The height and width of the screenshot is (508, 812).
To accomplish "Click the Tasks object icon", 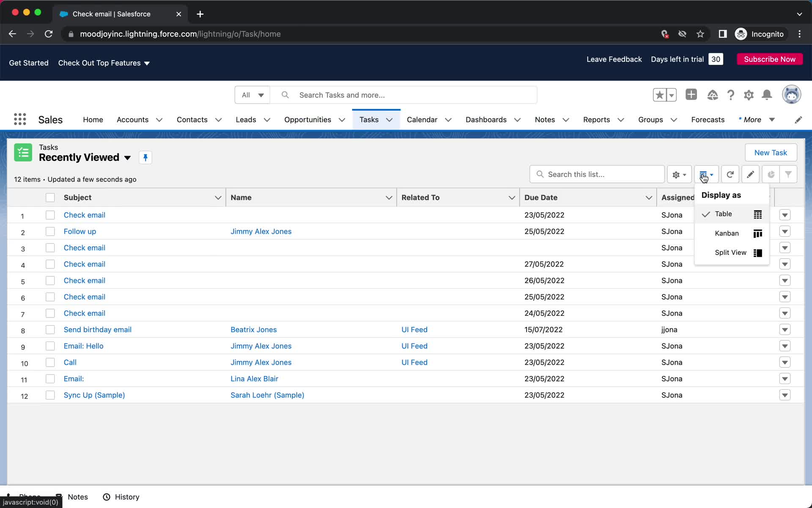I will click(23, 152).
